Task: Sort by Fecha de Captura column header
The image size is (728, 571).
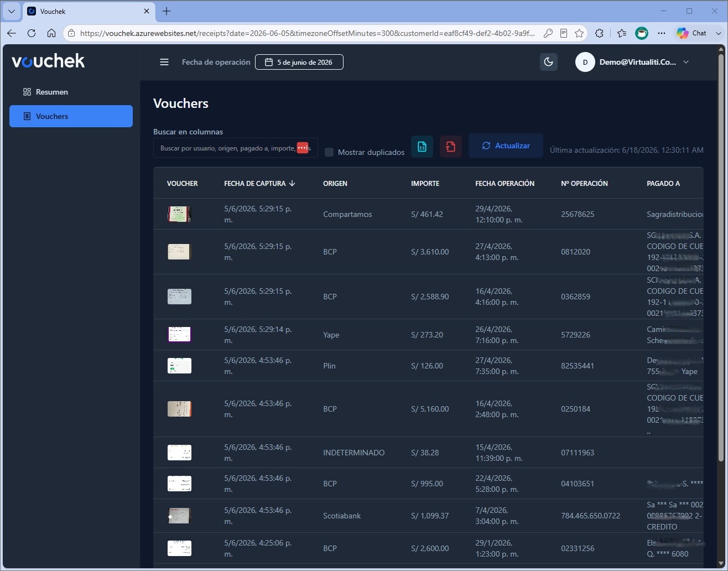Action: [259, 183]
